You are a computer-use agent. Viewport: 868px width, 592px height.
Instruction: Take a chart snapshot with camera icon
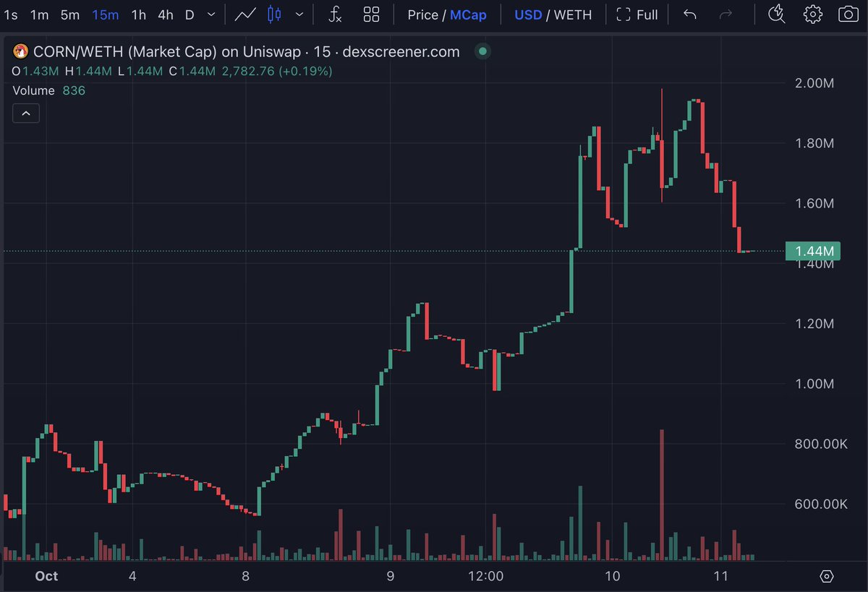[x=848, y=14]
